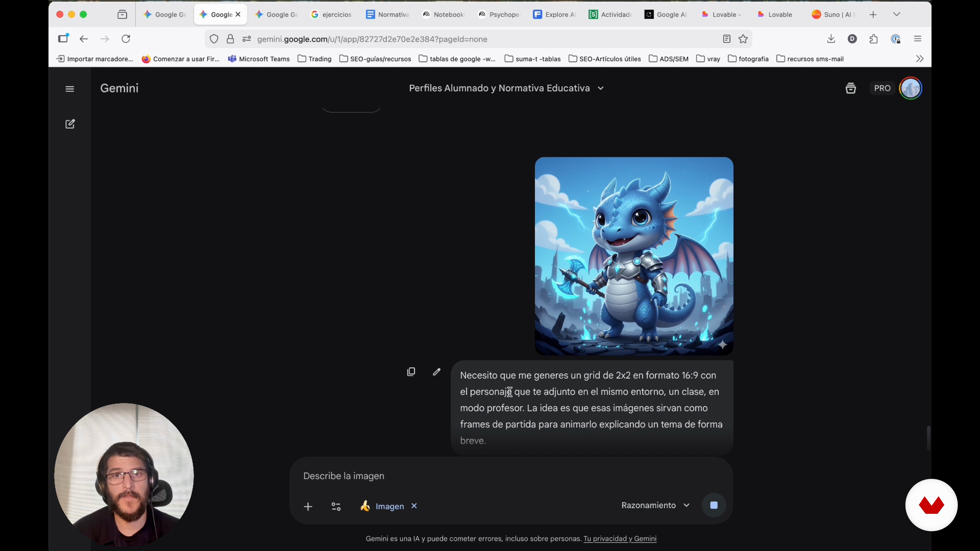Switch to the Notebook tab
The height and width of the screenshot is (551, 980).
(x=443, y=15)
